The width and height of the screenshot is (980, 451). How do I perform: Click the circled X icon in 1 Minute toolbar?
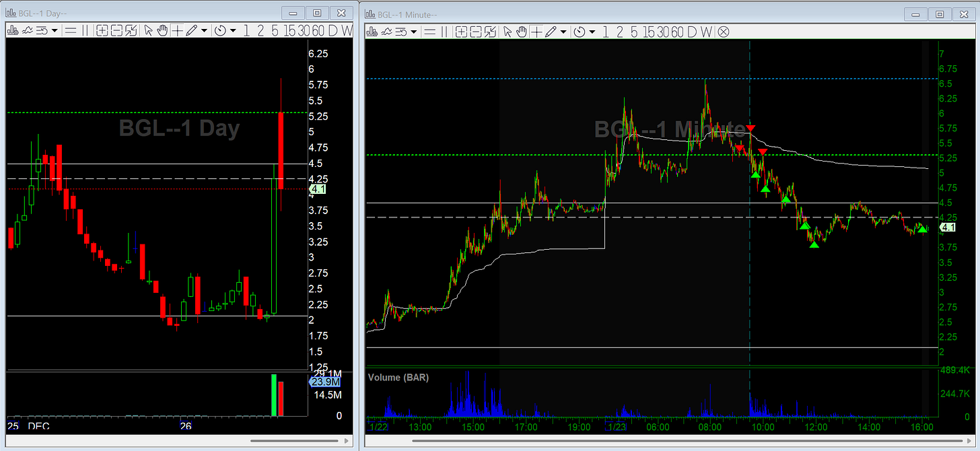click(x=724, y=31)
